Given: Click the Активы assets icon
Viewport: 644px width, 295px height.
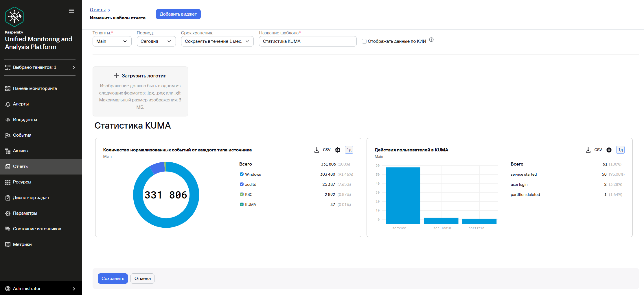Looking at the screenshot, I should pos(8,151).
